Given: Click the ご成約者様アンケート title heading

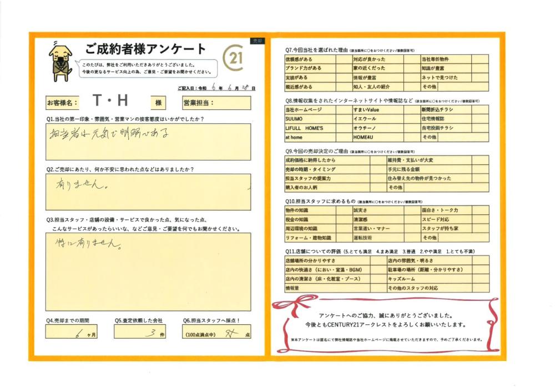Looking at the screenshot, I should point(146,49).
